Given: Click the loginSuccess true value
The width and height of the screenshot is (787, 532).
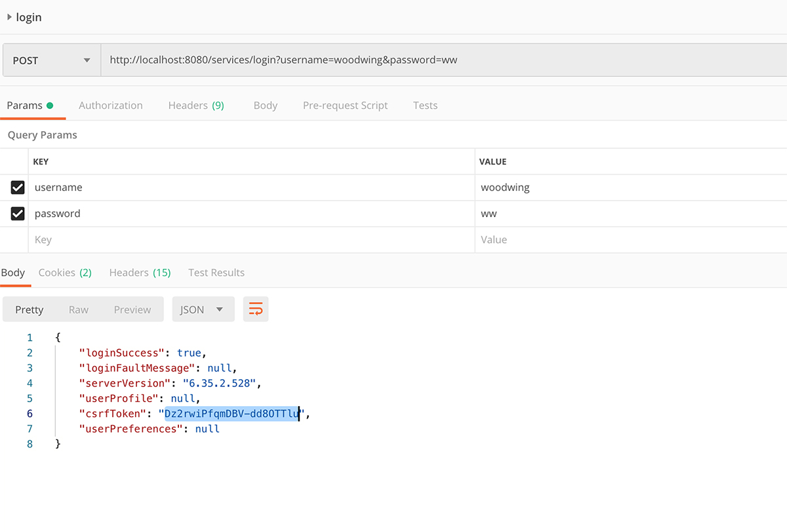Looking at the screenshot, I should 190,353.
